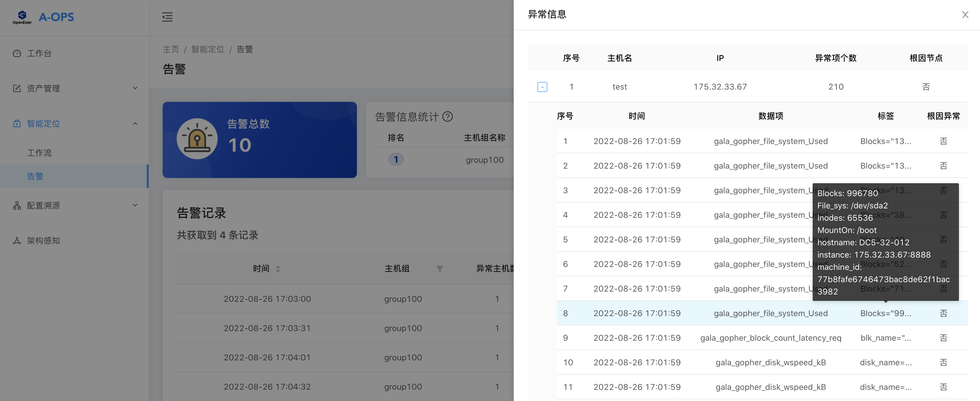980x401 pixels.
Task: Click the sort caret on 时间 column header
Action: [278, 268]
